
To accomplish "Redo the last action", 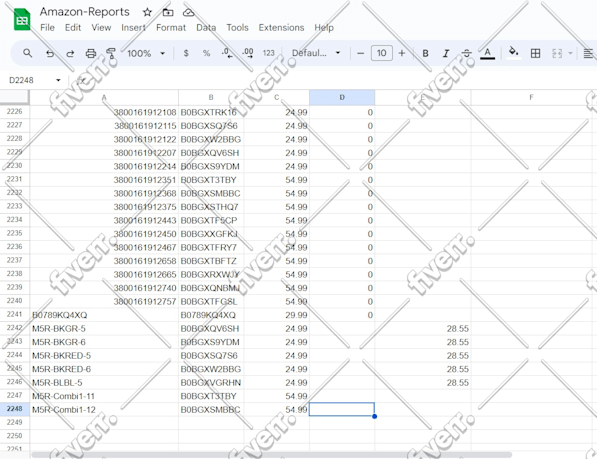I will coord(70,53).
